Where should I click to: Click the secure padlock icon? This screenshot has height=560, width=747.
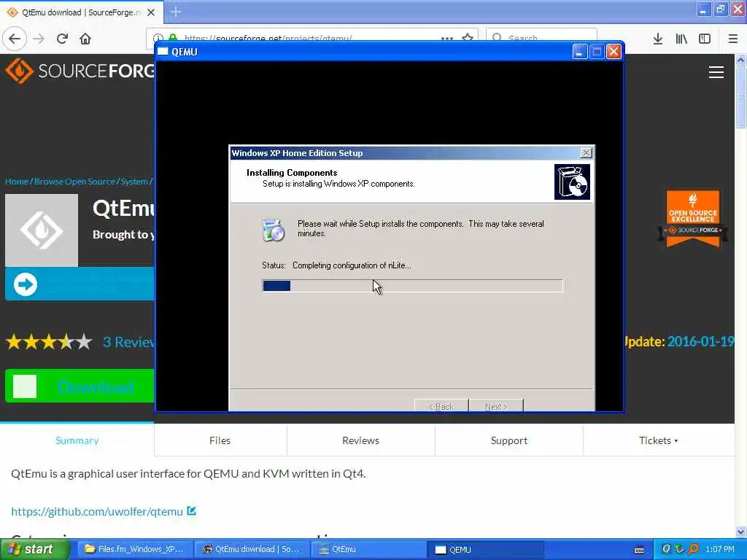click(x=173, y=38)
